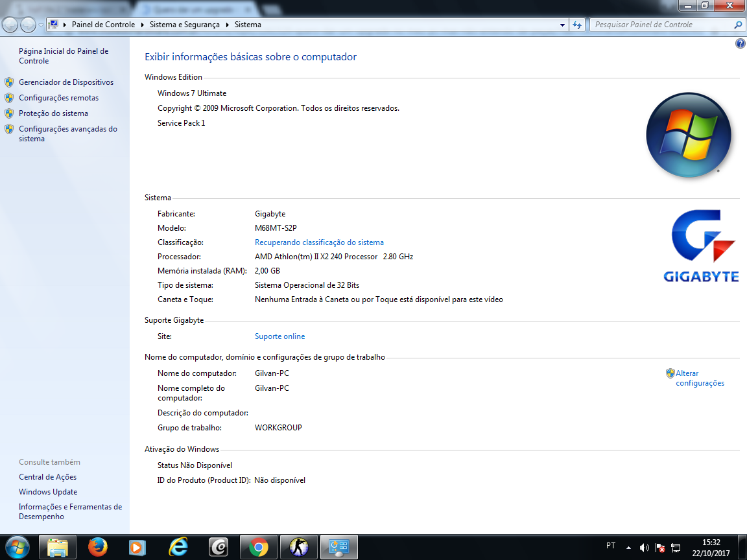
Task: Click the M68MT-S2P model value
Action: pos(276,228)
